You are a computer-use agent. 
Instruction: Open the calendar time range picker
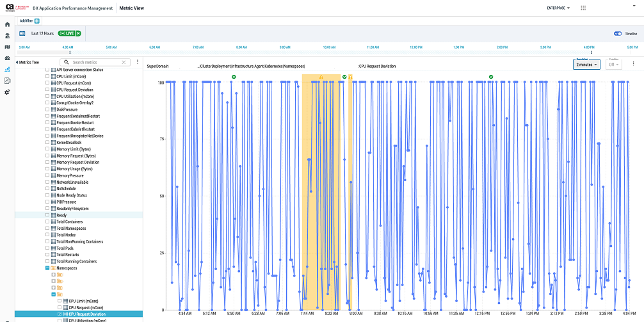(22, 33)
